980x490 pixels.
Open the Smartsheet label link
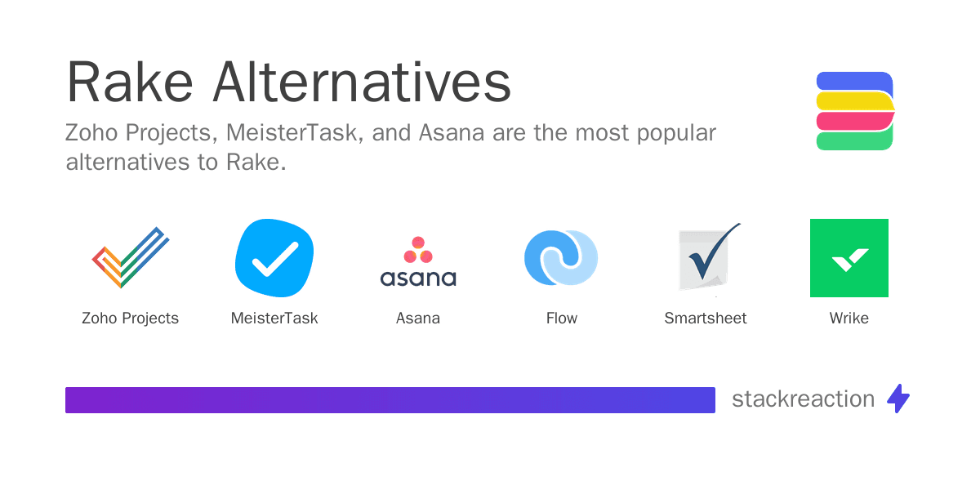point(706,318)
